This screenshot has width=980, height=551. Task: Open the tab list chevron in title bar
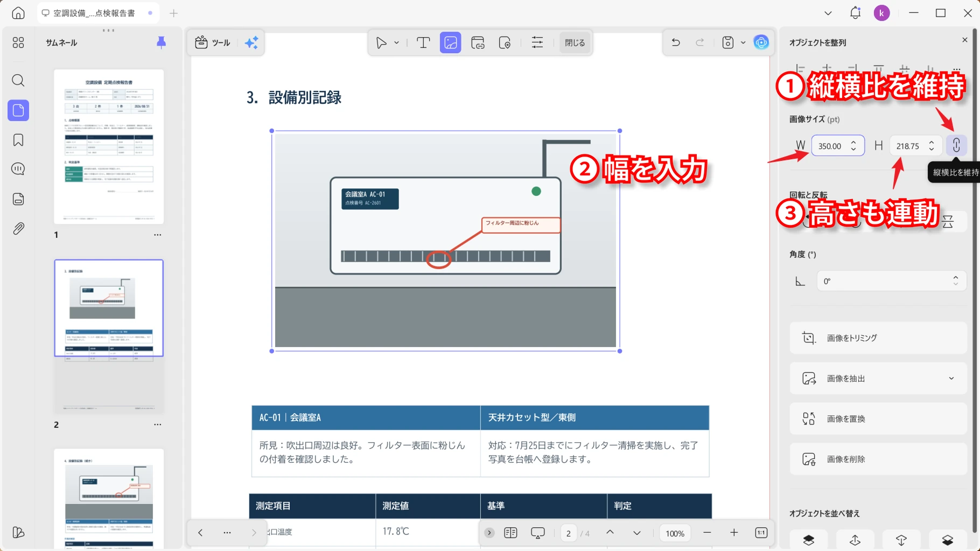coord(828,13)
